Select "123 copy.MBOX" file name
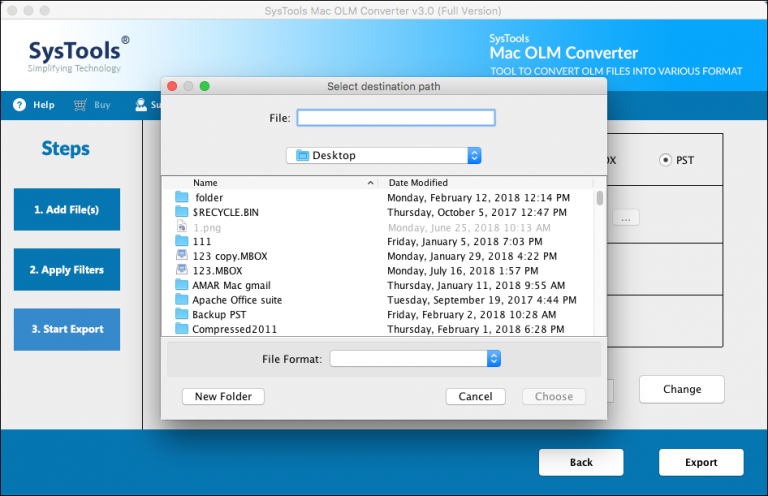 coord(230,256)
